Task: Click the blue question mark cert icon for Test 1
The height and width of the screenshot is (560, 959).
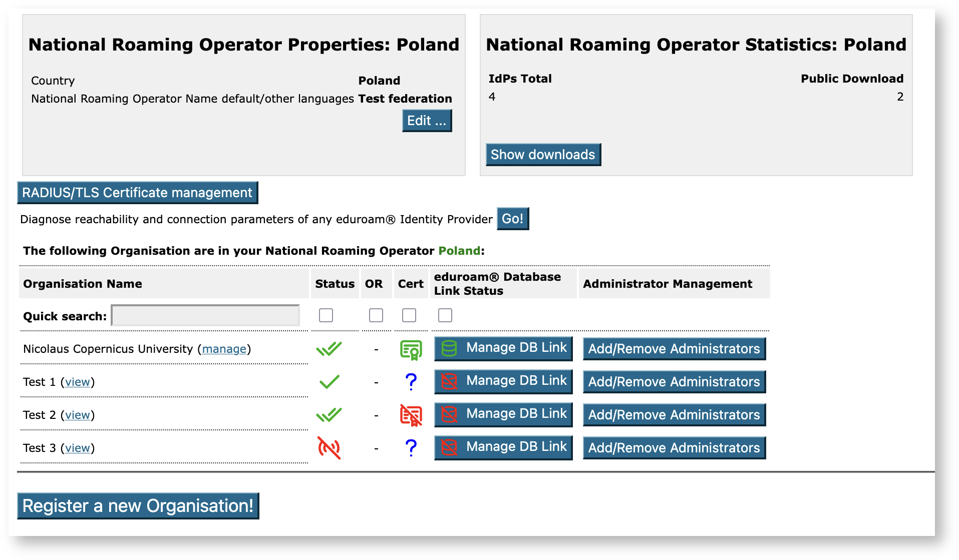Action: coord(411,382)
